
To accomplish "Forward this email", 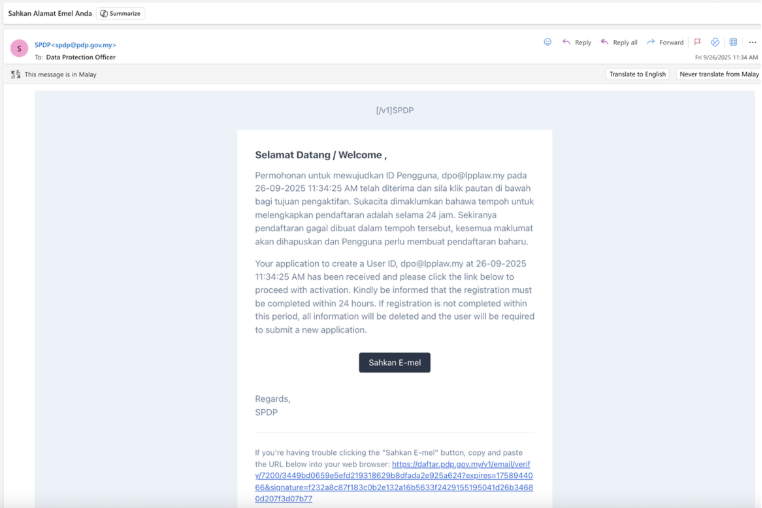I will pos(665,42).
